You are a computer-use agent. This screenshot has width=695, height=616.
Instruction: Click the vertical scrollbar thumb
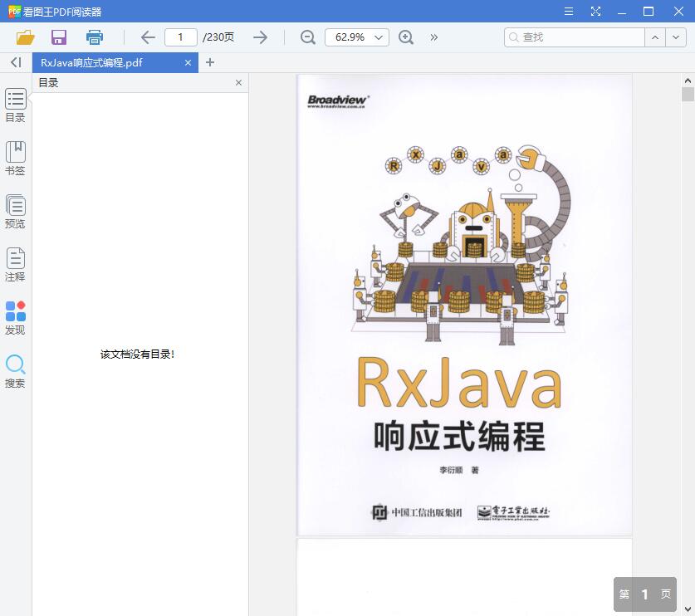[x=688, y=95]
